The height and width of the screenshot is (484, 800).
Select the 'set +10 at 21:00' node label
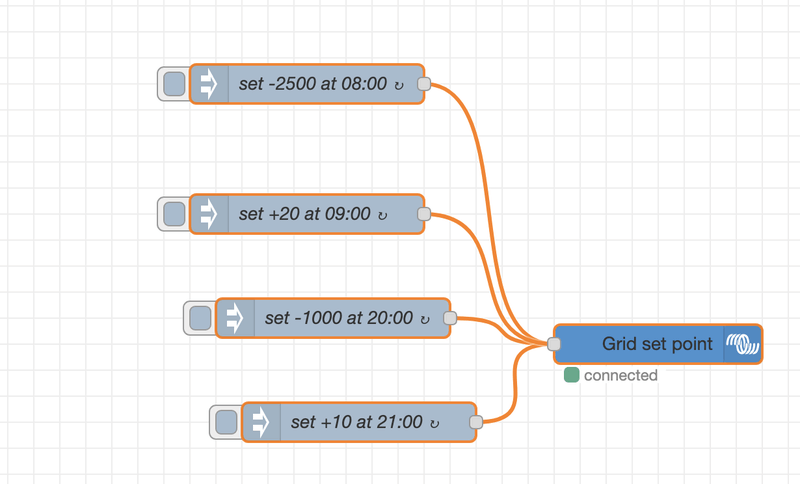(x=357, y=422)
